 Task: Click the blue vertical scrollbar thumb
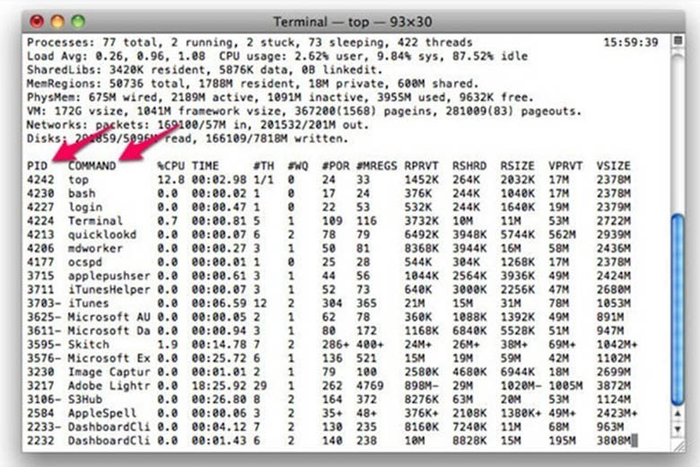[x=678, y=310]
